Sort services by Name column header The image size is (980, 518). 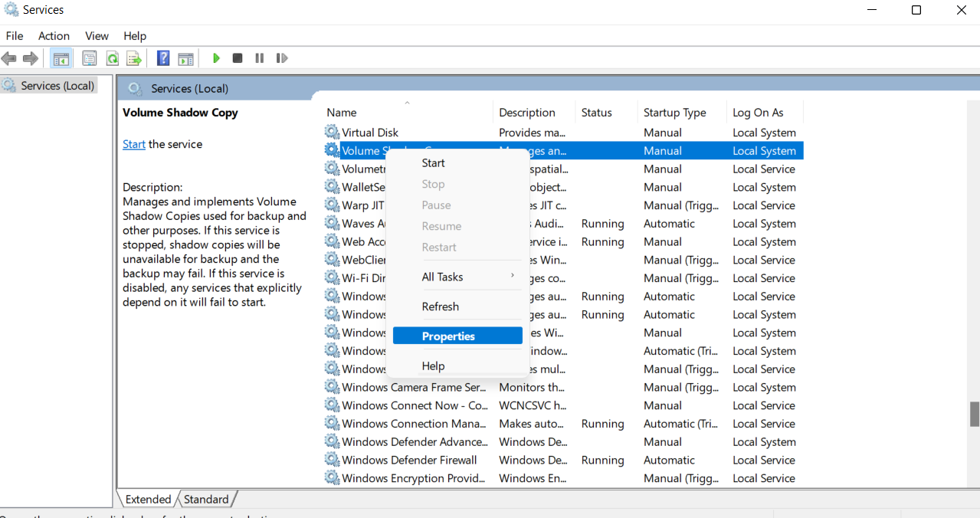tap(342, 113)
